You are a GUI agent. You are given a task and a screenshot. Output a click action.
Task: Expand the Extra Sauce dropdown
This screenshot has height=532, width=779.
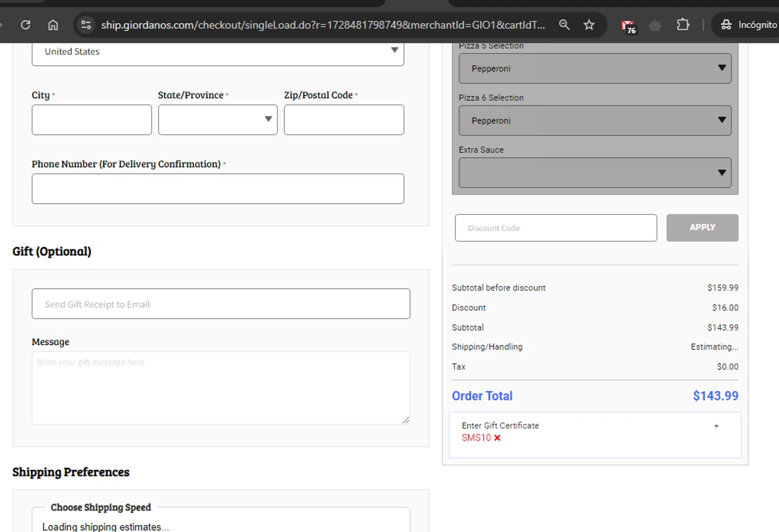[x=595, y=173]
